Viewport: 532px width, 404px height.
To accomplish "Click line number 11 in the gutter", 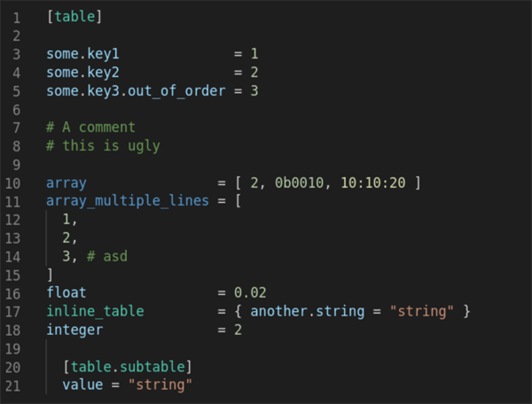I will pyautogui.click(x=17, y=201).
